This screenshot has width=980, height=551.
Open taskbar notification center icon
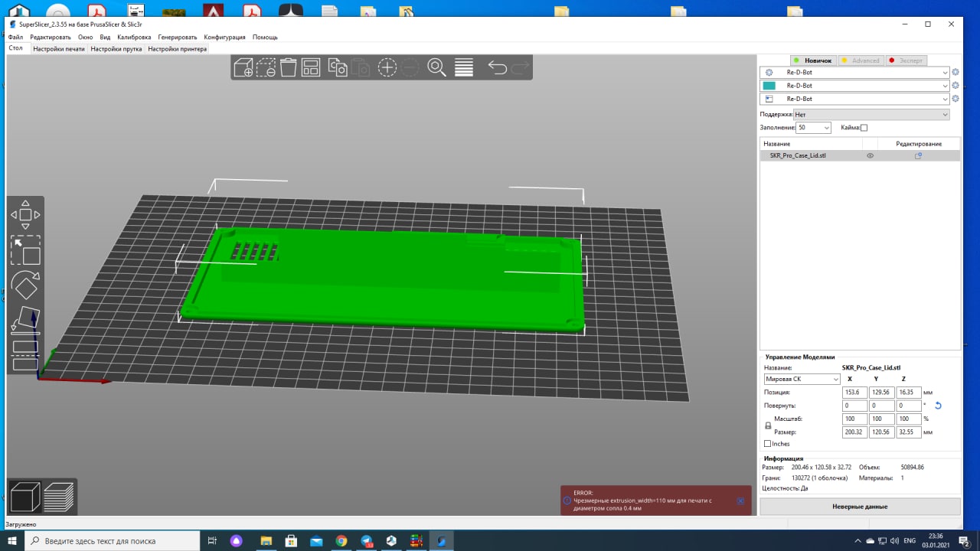click(x=965, y=541)
